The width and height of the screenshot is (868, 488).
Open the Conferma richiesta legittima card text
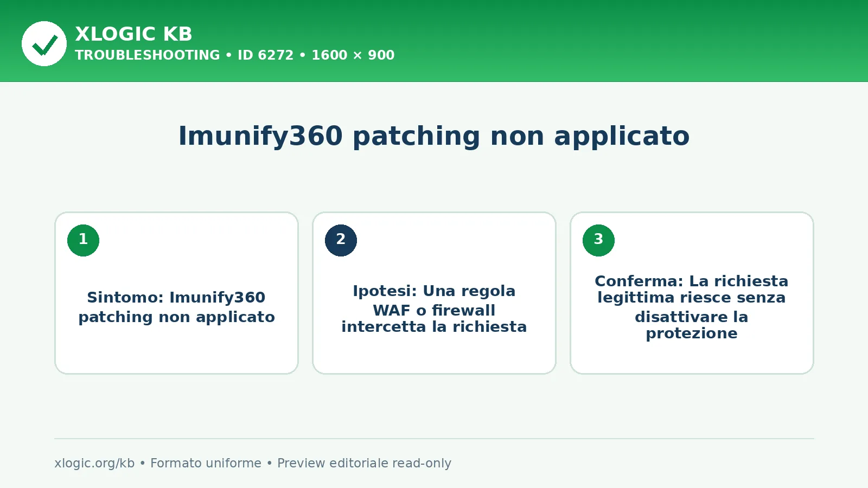pyautogui.click(x=692, y=307)
